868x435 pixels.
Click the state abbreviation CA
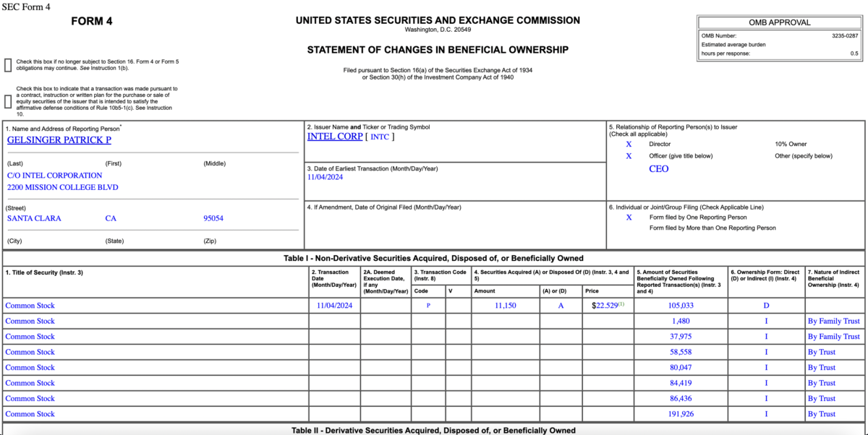click(111, 218)
